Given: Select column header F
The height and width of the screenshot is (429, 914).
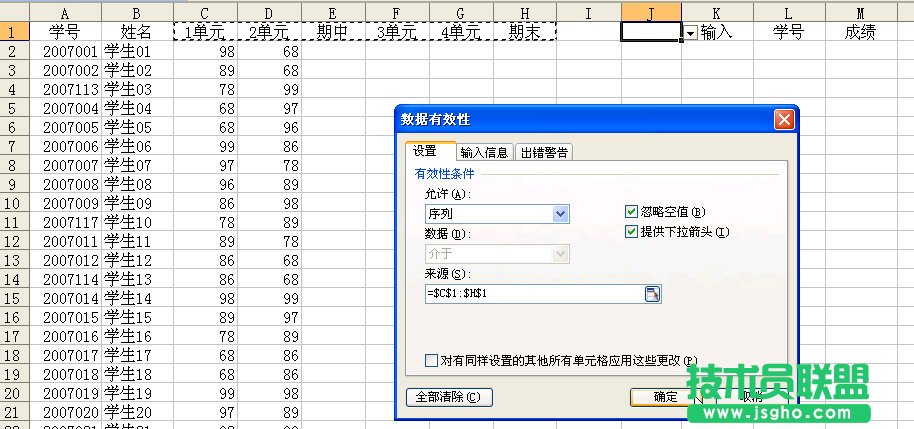Looking at the screenshot, I should click(x=398, y=13).
